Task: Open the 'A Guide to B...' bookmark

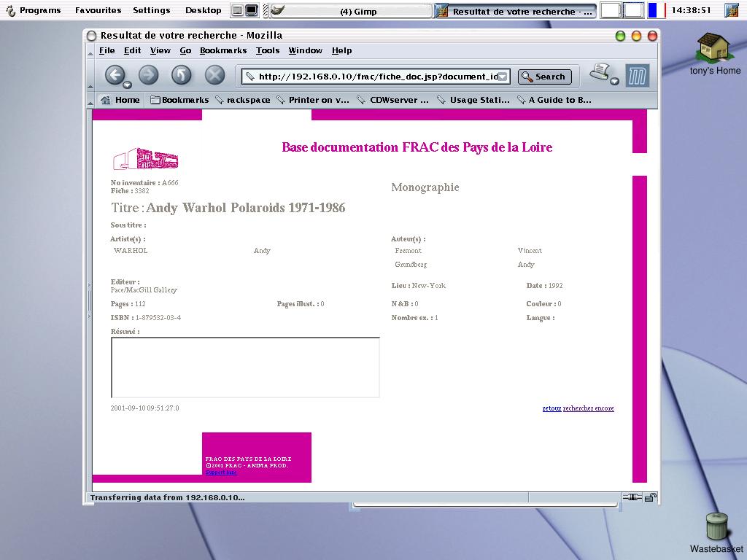Action: (554, 100)
